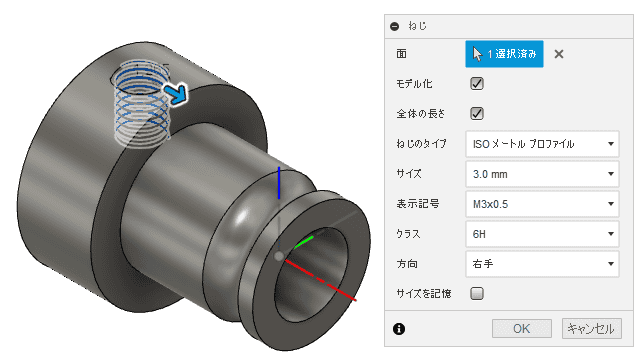
Task: Clear face selection with the X icon
Action: [x=559, y=54]
